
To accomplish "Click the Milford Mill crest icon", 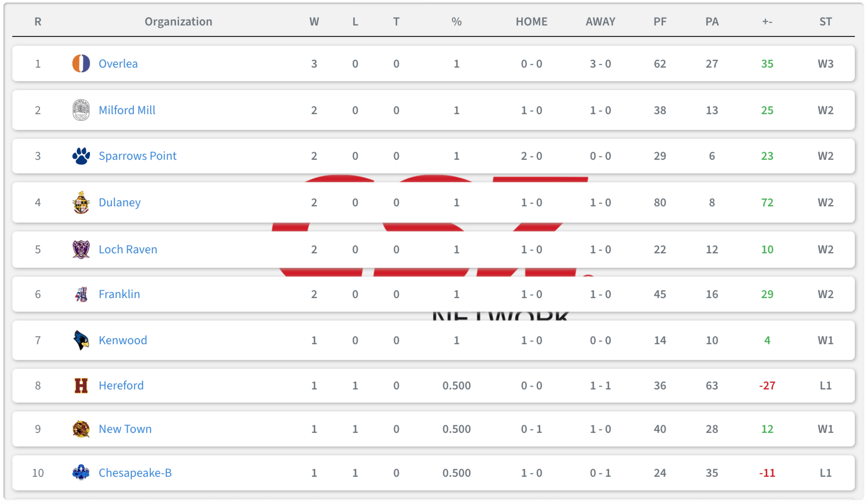I will (81, 110).
